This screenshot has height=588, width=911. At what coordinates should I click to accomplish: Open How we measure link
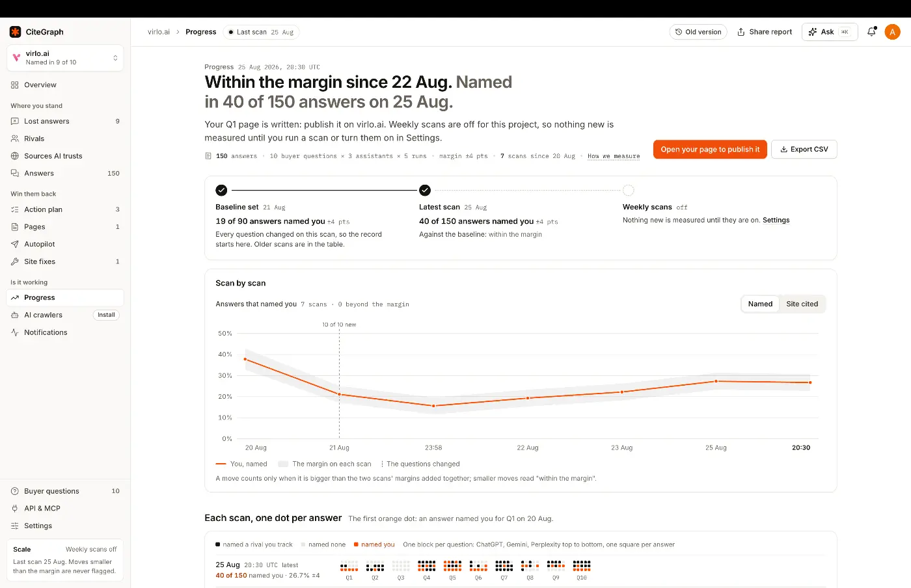[x=614, y=156]
